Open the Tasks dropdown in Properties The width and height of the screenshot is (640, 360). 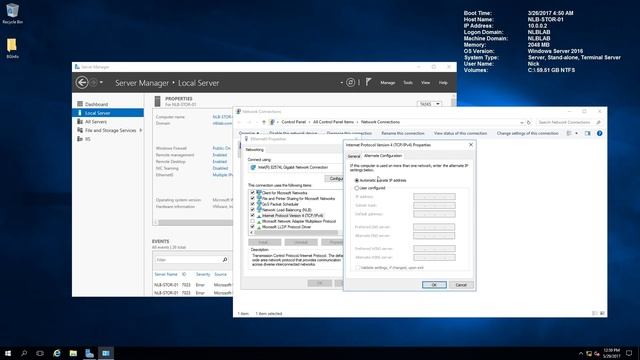429,104
